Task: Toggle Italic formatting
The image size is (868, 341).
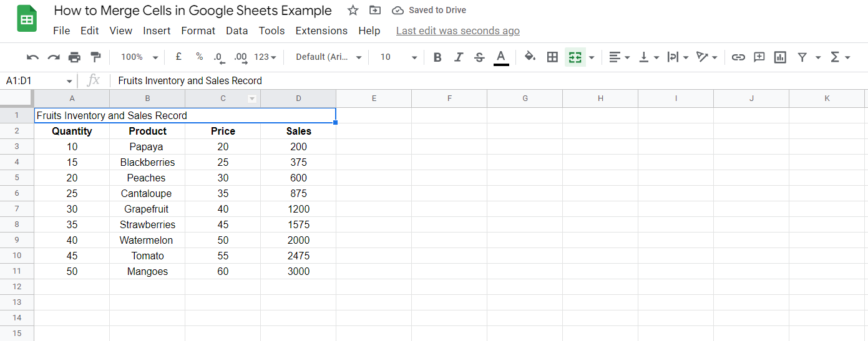Action: [459, 57]
